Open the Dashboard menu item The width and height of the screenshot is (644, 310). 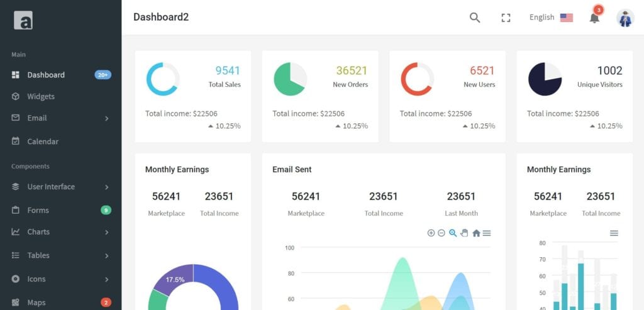tap(61, 75)
